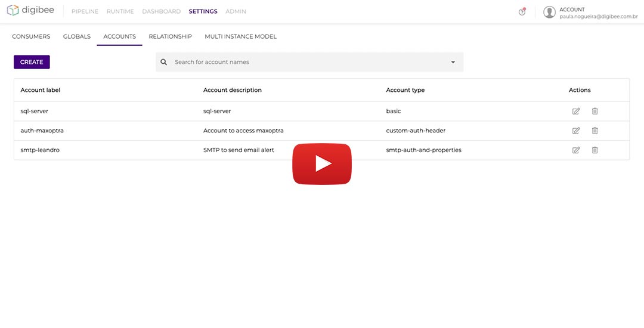Open the Dashboard menu

[162, 11]
